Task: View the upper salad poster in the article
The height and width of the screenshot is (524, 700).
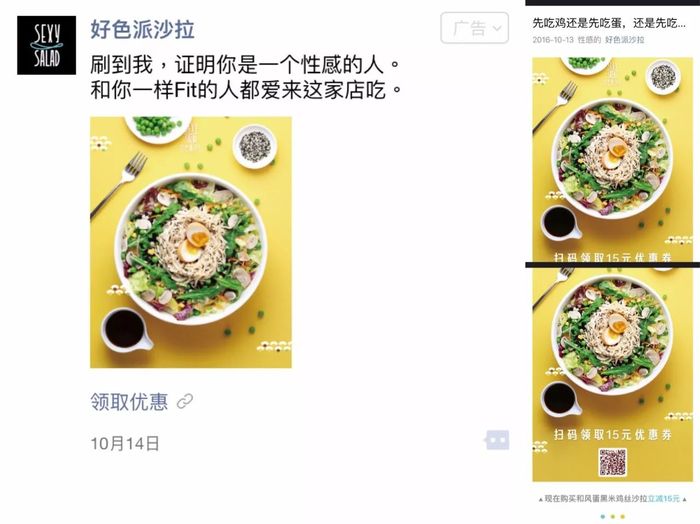Action: point(612,160)
